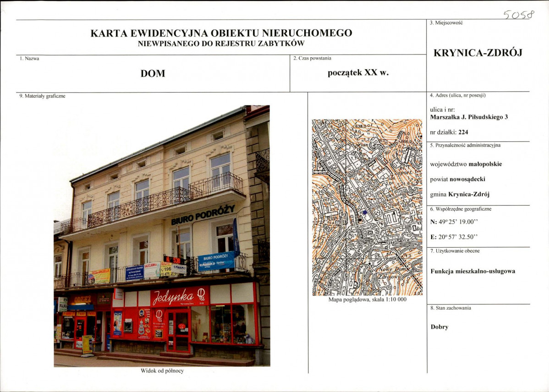Click the BIURO PODRÓŻY lettering on facade

point(203,215)
